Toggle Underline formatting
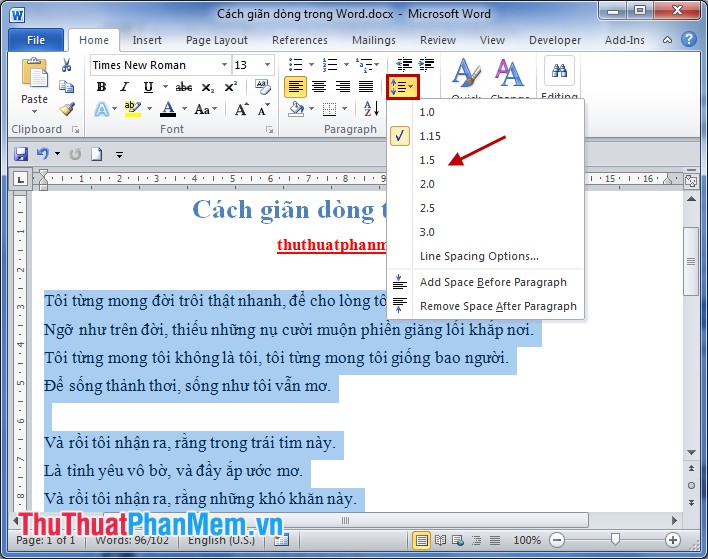The height and width of the screenshot is (559, 708). pos(148,87)
